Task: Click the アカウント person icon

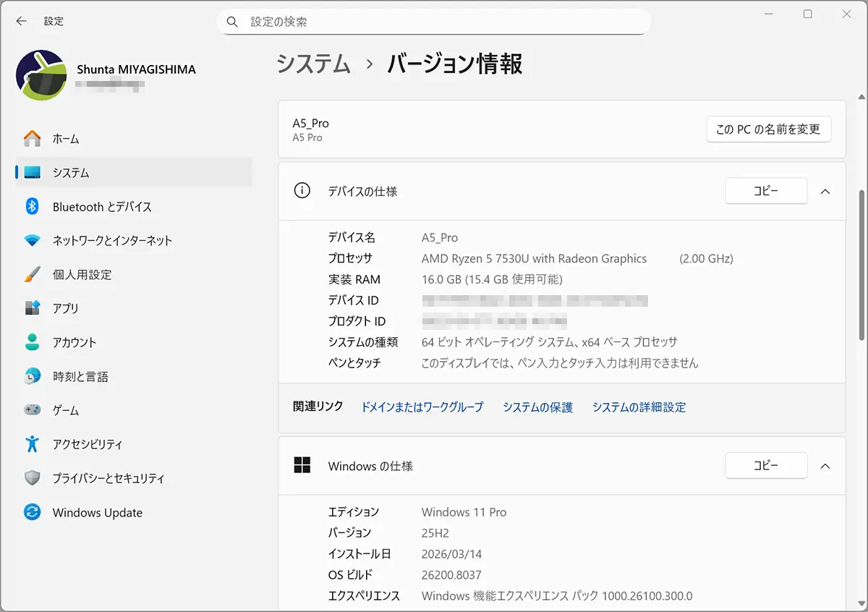Action: 33,342
